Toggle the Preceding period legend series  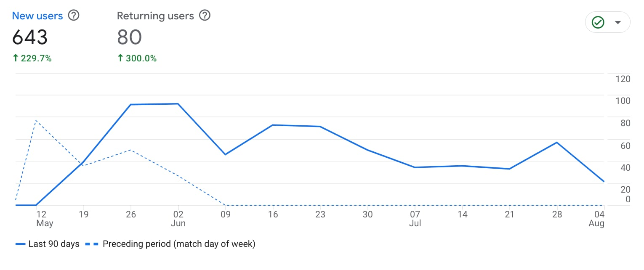(179, 244)
